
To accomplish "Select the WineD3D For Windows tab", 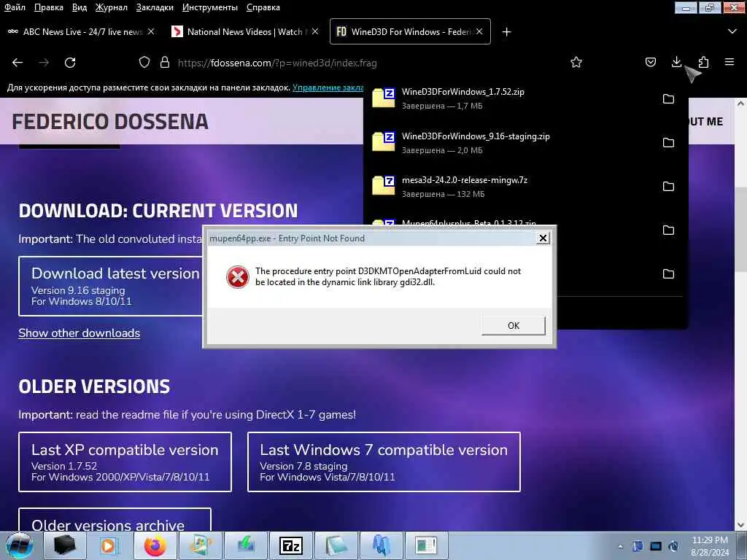I will point(410,31).
